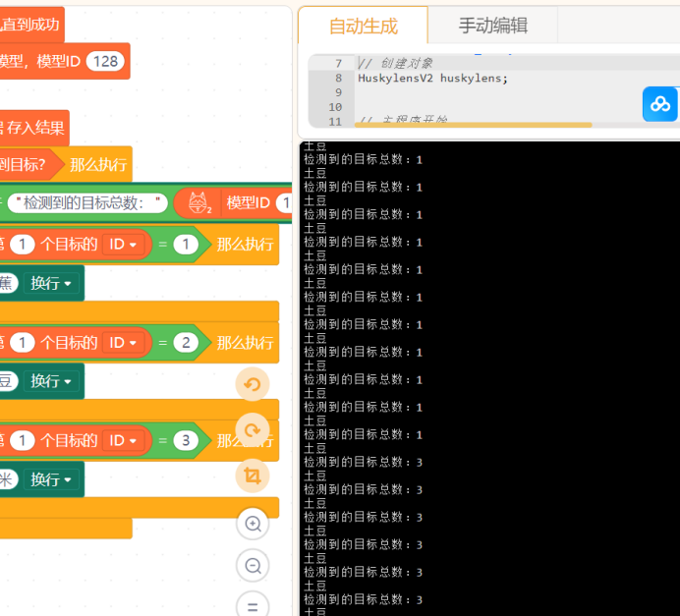Click the HuskyLens icon in green block

[x=199, y=203]
